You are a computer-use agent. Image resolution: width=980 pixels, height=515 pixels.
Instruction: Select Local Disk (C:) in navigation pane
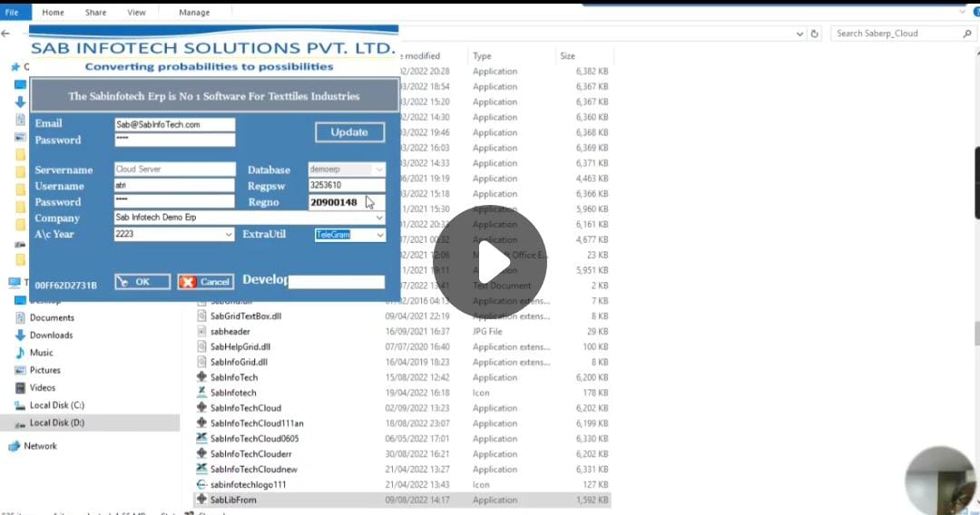pos(56,405)
